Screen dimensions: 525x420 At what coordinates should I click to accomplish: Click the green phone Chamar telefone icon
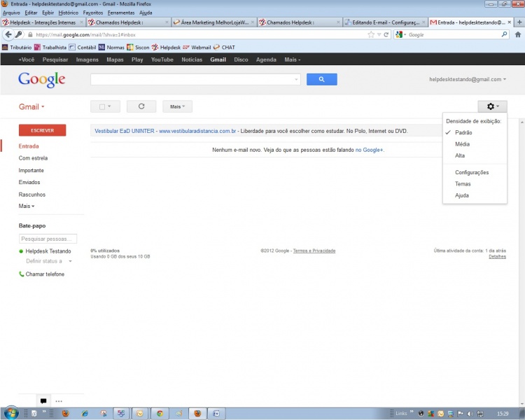tap(21, 274)
